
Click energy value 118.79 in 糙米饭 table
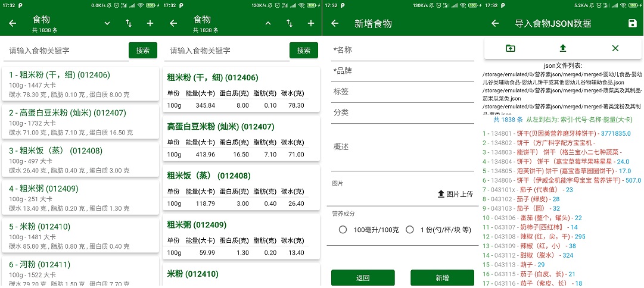coord(206,204)
